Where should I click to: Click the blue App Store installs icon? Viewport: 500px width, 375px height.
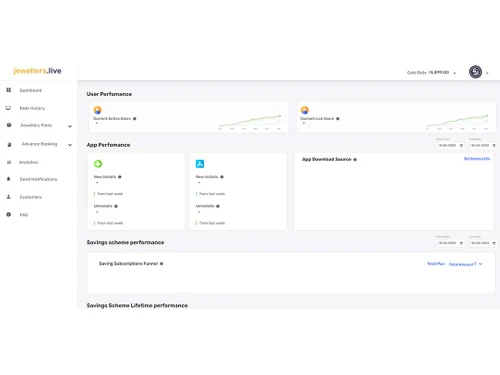click(200, 164)
